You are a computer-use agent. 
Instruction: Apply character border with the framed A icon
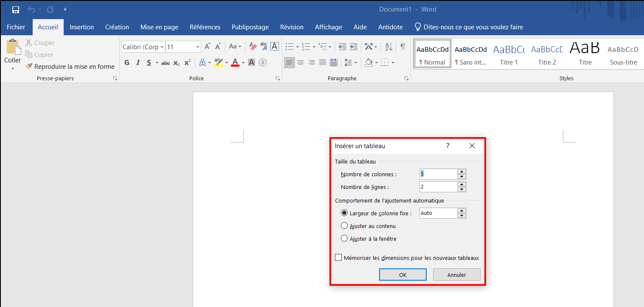(x=275, y=47)
